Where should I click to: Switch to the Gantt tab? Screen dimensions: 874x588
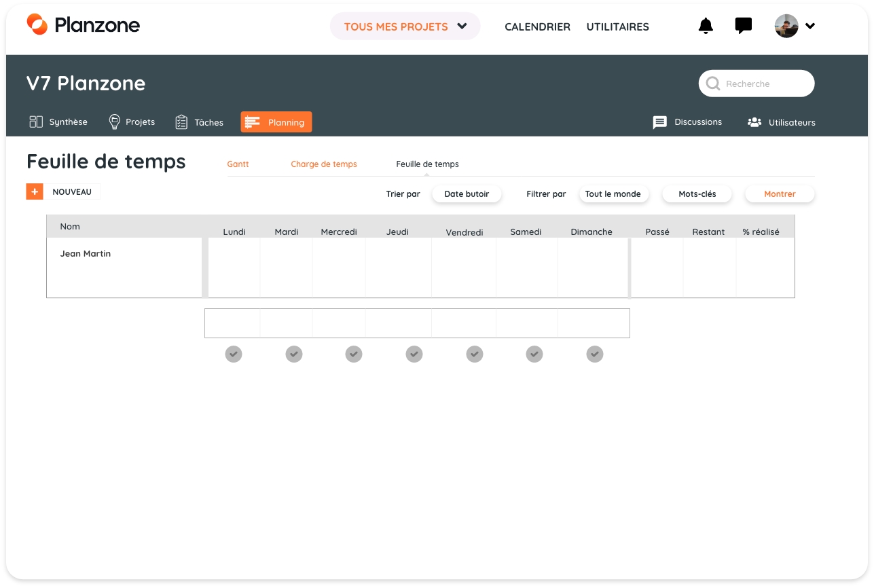[238, 164]
